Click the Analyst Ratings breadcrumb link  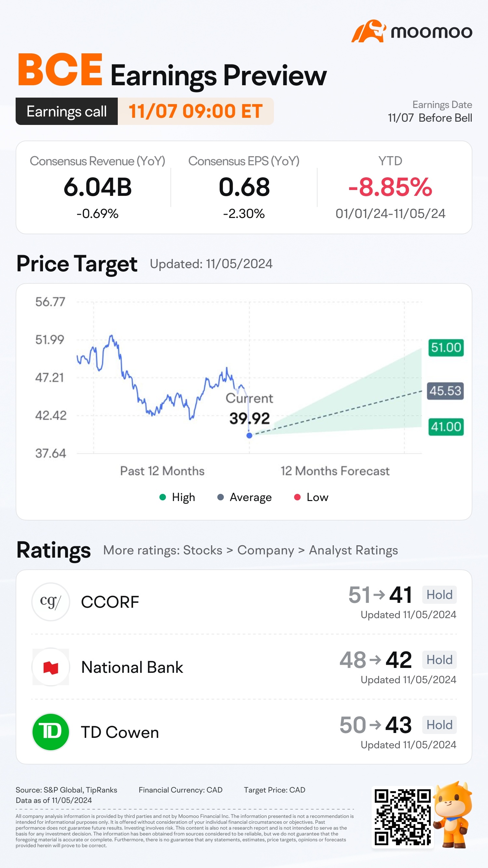click(x=353, y=550)
